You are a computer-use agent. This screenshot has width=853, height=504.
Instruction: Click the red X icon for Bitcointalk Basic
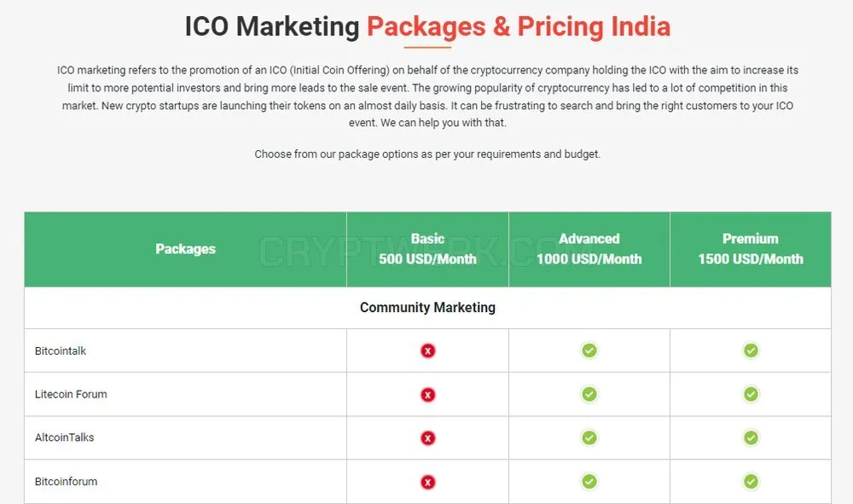click(427, 350)
